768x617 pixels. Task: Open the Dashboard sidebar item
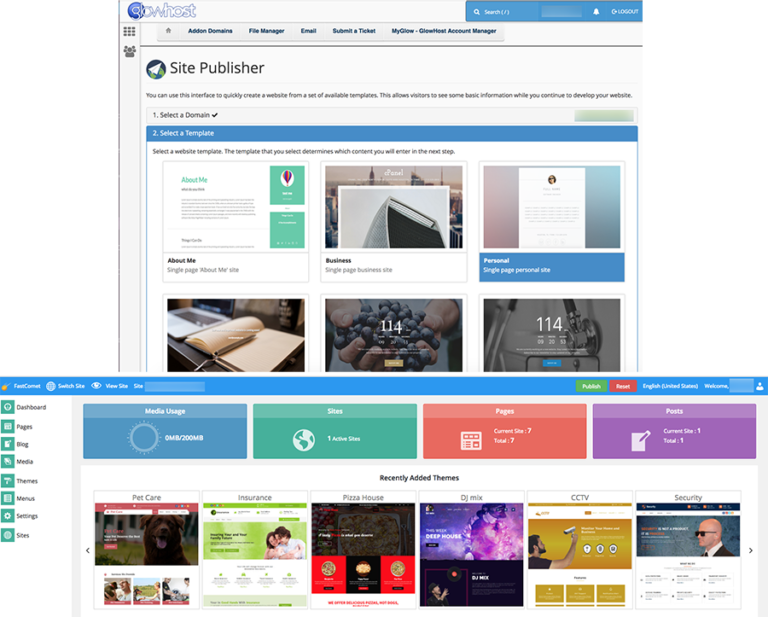pyautogui.click(x=31, y=407)
